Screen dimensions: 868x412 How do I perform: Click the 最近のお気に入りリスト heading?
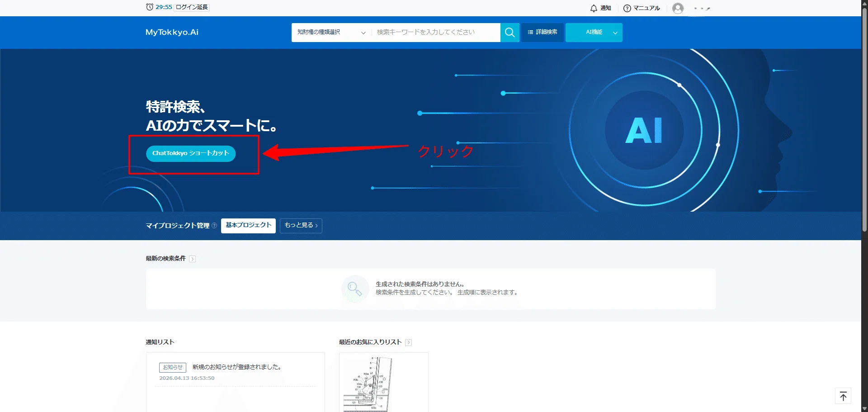(x=370, y=342)
